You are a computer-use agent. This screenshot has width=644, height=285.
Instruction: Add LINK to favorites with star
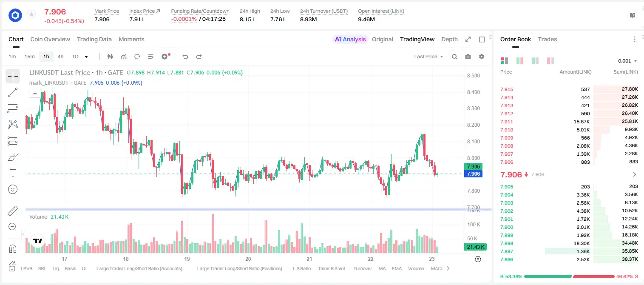(x=31, y=15)
